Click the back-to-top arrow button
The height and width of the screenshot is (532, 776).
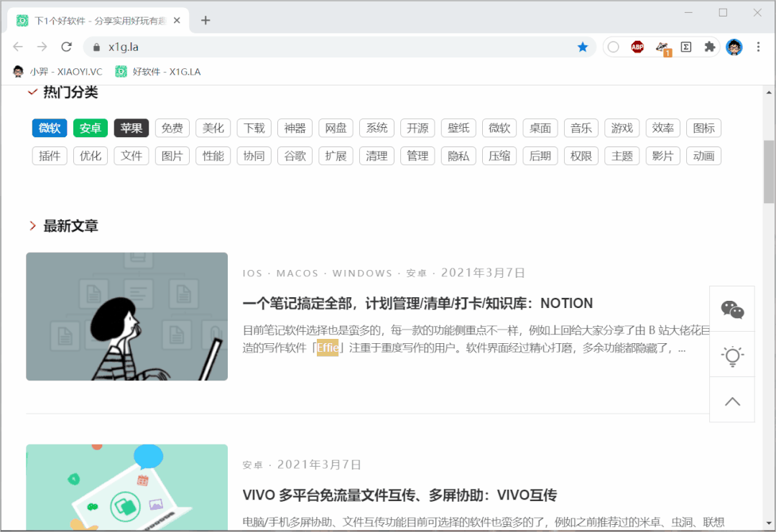(732, 400)
